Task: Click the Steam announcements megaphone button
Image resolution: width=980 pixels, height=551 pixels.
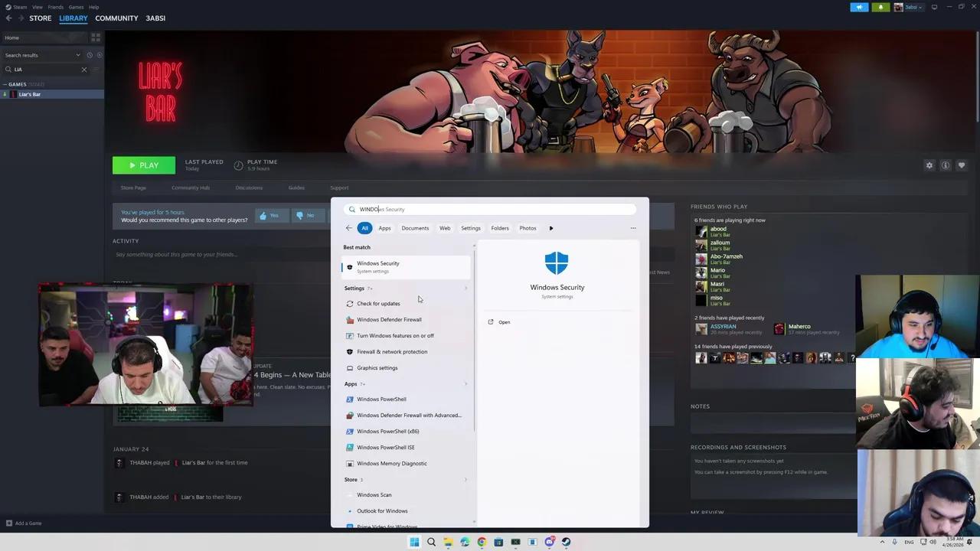Action: tap(859, 7)
